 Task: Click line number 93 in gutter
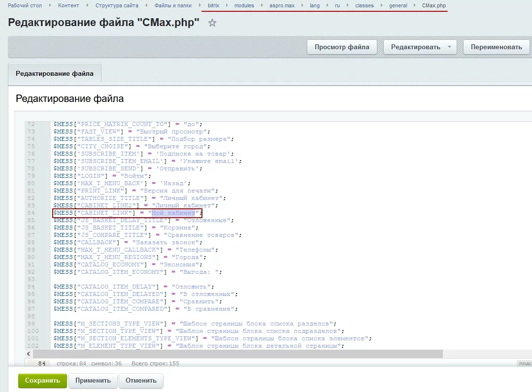31,279
